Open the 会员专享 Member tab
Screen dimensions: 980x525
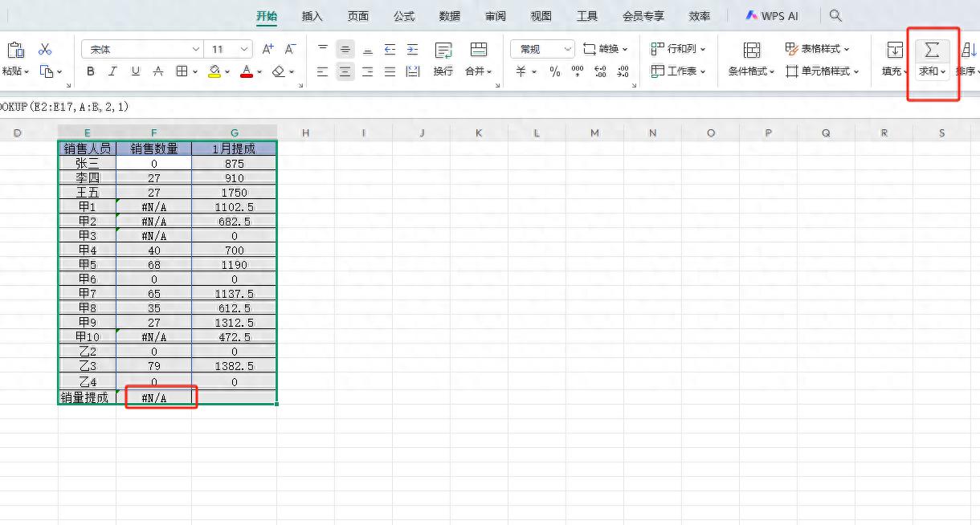tap(643, 16)
